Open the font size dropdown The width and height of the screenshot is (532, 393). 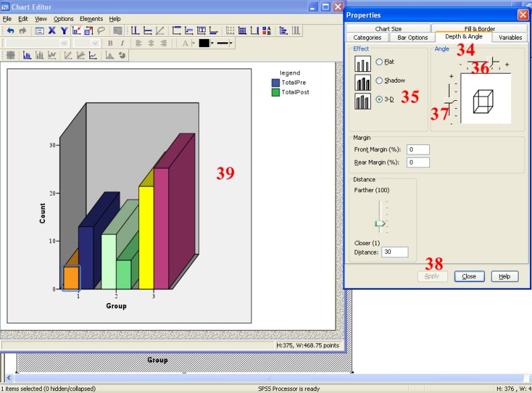point(95,43)
